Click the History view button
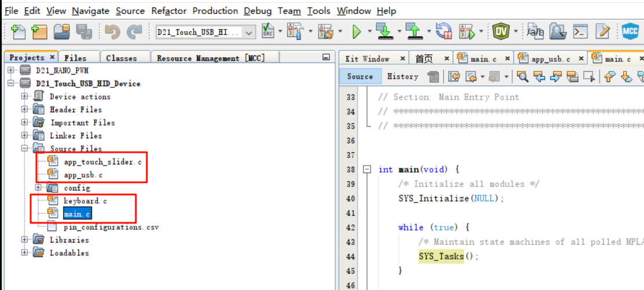644x290 pixels. pyautogui.click(x=402, y=76)
